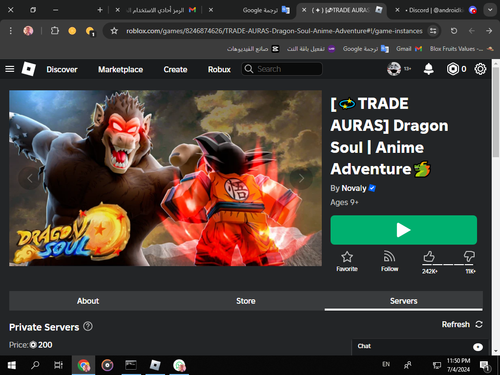Open the Windows notification center icon
The image size is (500, 375).
485,366
